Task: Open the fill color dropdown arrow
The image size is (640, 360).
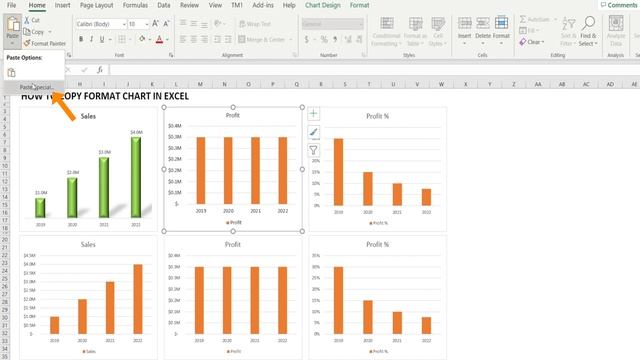Action: (x=150, y=40)
